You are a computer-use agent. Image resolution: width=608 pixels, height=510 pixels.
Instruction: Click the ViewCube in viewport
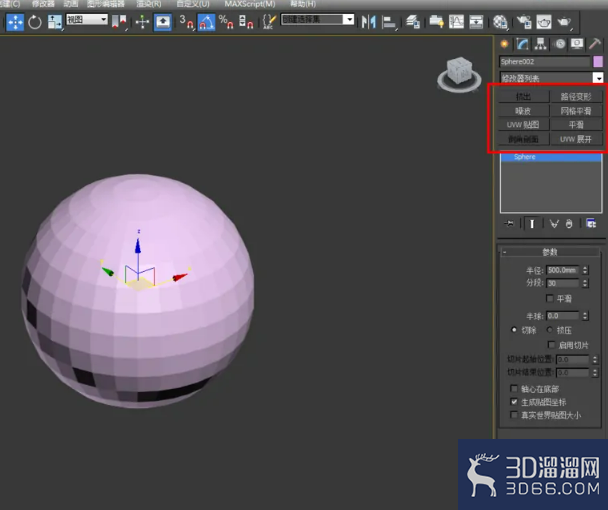coord(459,74)
